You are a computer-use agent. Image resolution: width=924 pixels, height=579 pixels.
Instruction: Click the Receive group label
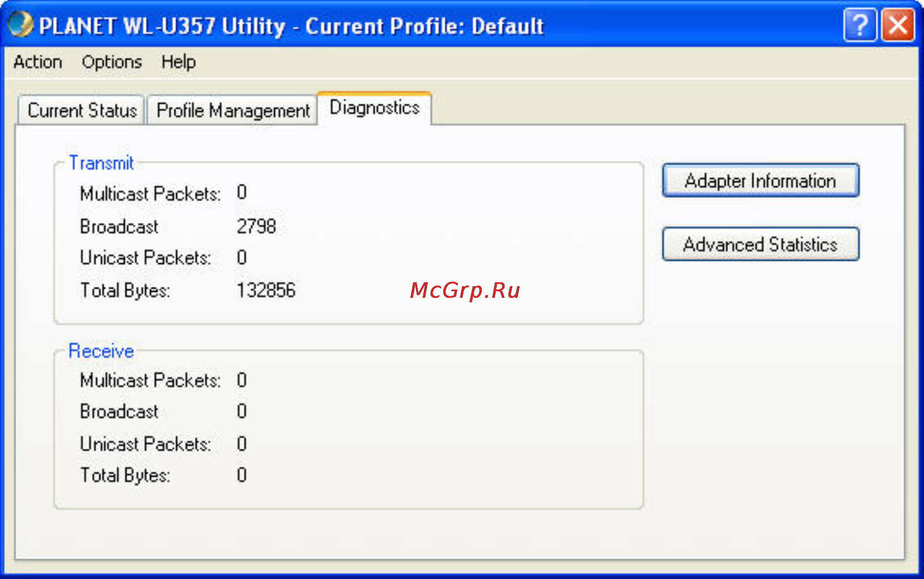click(x=101, y=351)
